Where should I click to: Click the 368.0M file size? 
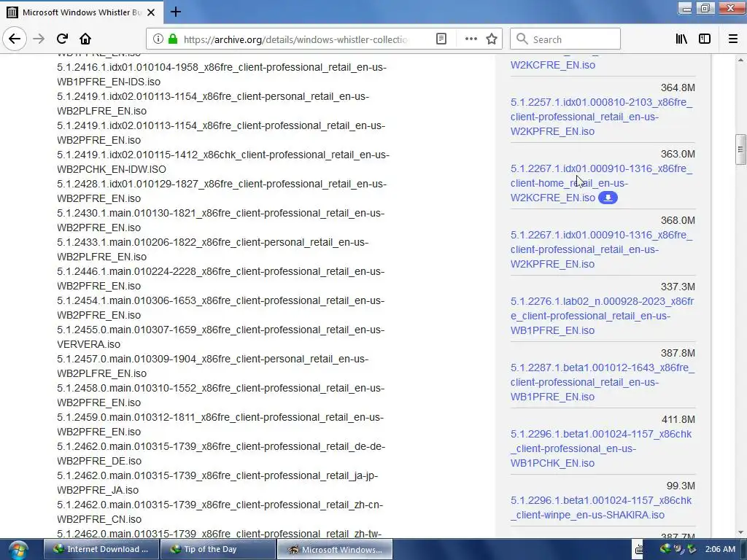pyautogui.click(x=678, y=220)
